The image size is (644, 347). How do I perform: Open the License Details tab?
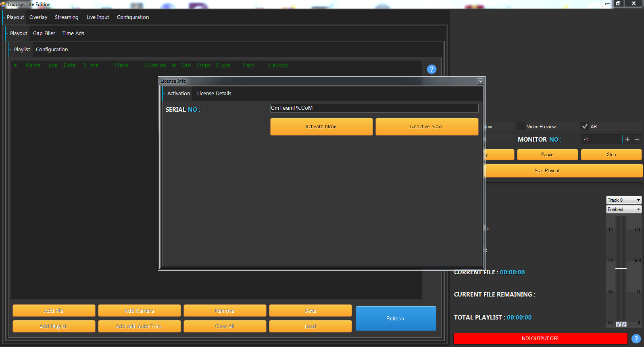click(x=214, y=94)
